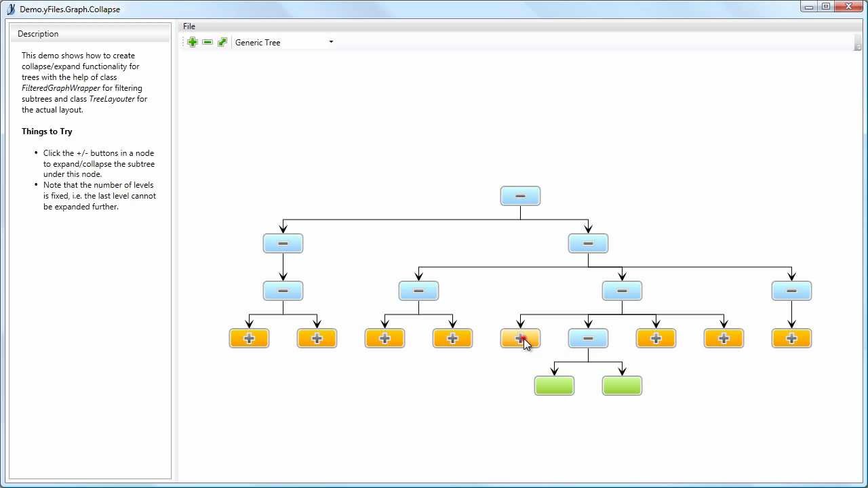868x488 pixels.
Task: Click 'Things to Try' heading text
Action: pos(47,131)
